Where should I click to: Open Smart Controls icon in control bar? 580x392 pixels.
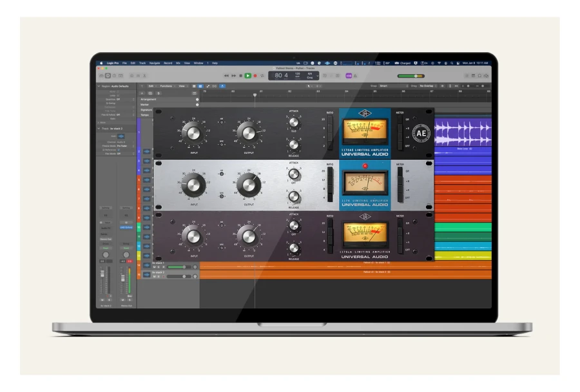131,76
